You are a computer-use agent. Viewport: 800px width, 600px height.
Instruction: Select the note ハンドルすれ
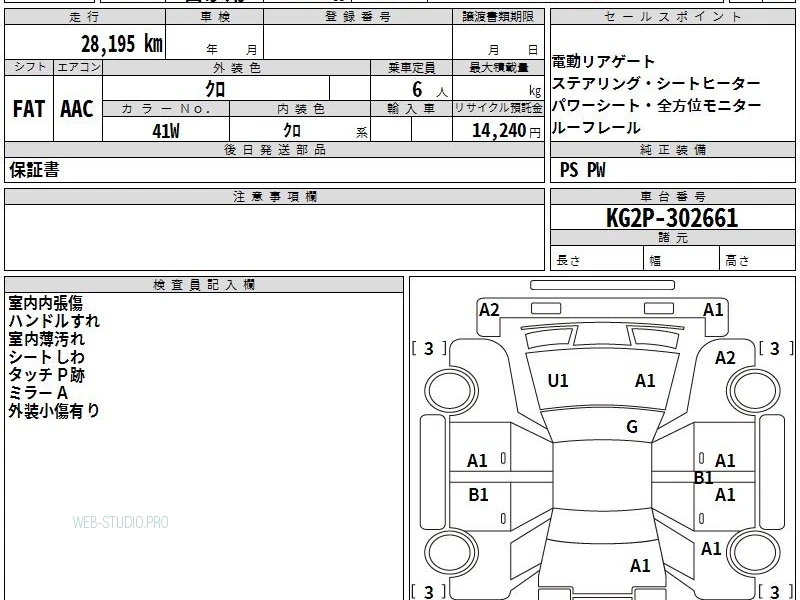54,321
